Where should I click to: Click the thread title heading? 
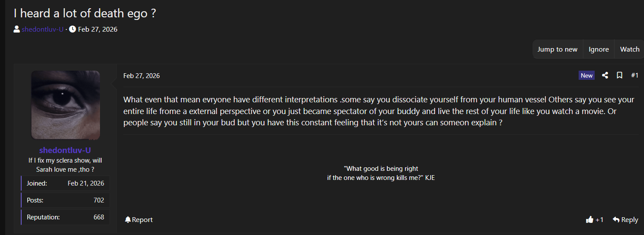pos(85,13)
